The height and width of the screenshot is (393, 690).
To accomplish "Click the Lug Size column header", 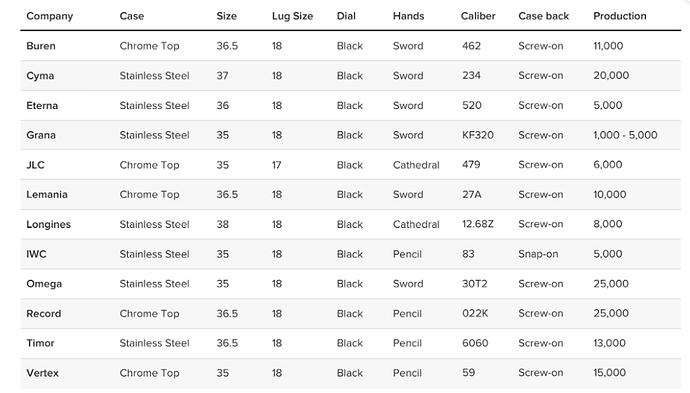I will point(292,16).
